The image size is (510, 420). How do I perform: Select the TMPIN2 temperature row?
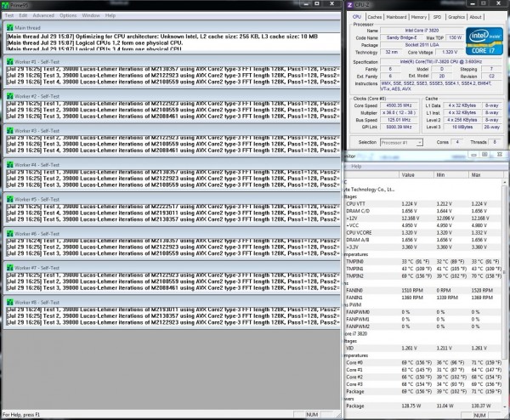point(422,275)
